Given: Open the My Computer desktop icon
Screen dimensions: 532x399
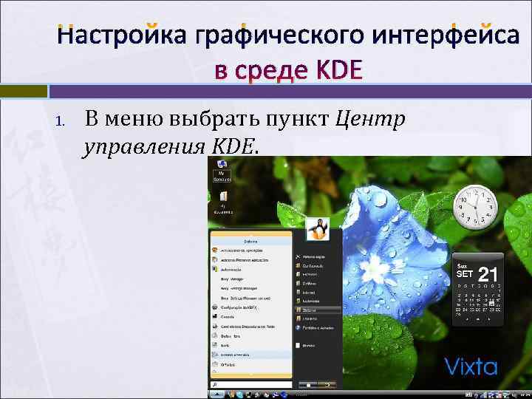Looking at the screenshot, I should [222, 171].
